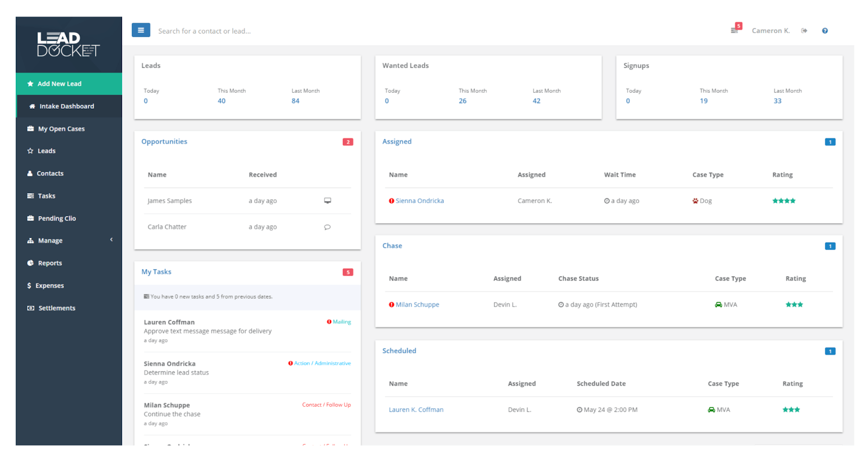This screenshot has width=868, height=468.
Task: Open Contacts in the sidebar
Action: click(x=69, y=173)
